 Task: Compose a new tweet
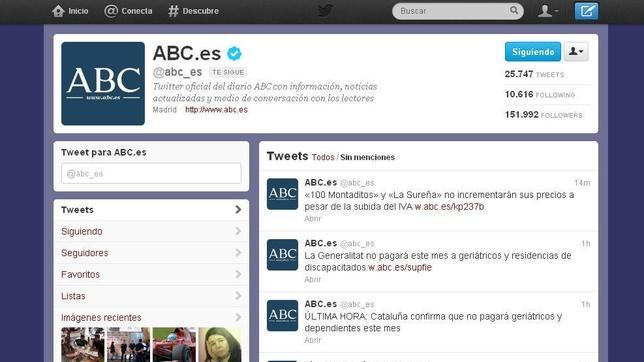coord(586,11)
